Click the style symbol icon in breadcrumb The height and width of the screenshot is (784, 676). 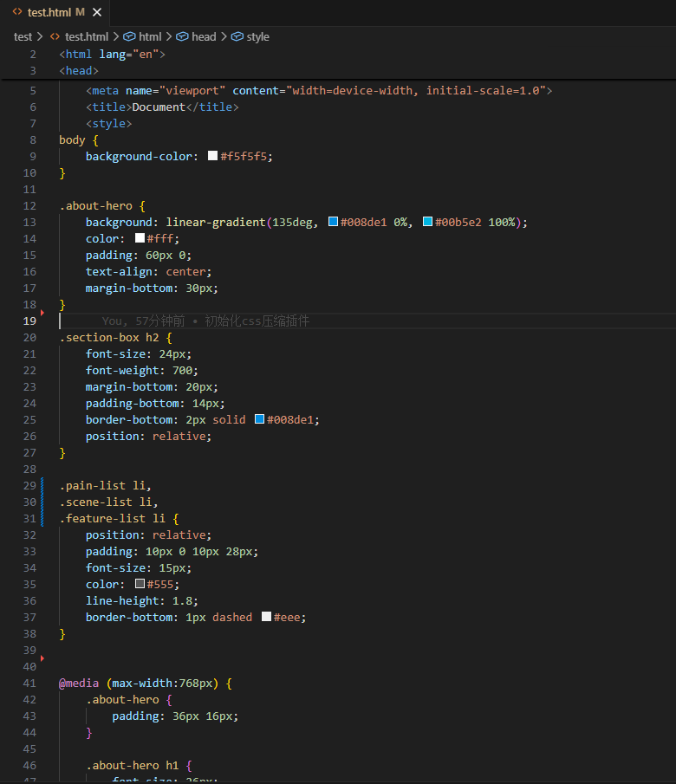[x=237, y=37]
